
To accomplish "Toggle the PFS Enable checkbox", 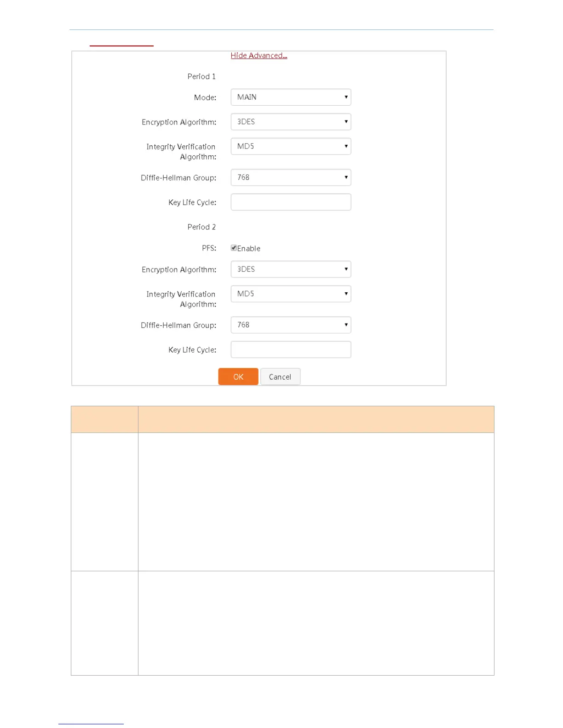I will click(234, 248).
